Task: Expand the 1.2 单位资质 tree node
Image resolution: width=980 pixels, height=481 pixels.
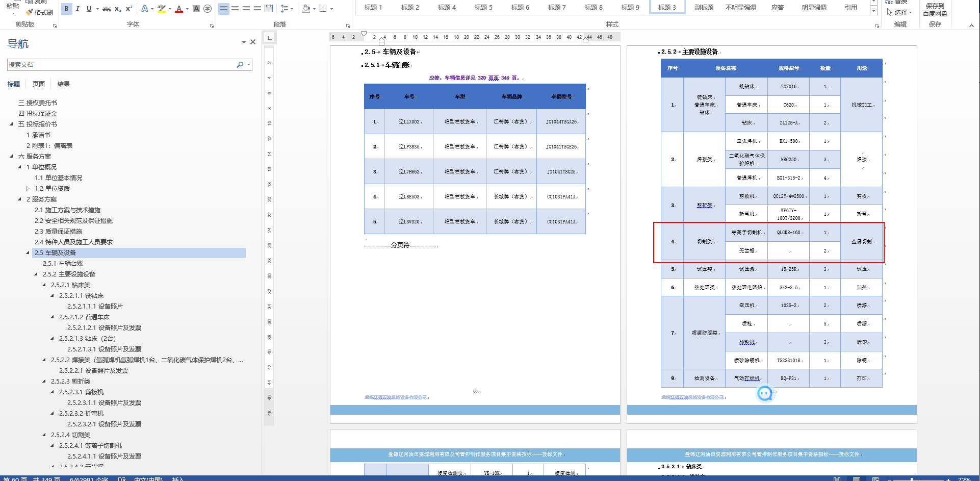Action: point(28,189)
